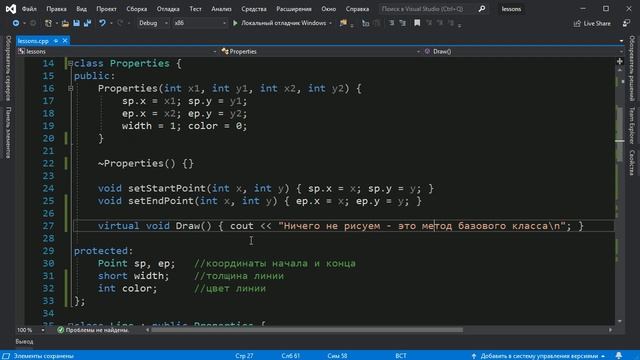Image resolution: width=640 pixels, height=360 pixels.
Task: Open the Окно menu
Action: [328, 9]
